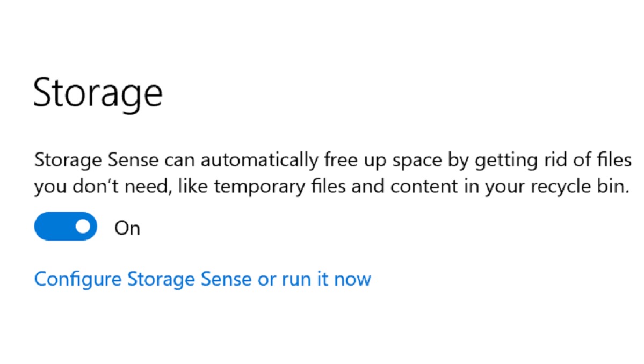644x364 pixels.
Task: Click the blue pill-shaped switch's left edge
Action: [x=38, y=226]
